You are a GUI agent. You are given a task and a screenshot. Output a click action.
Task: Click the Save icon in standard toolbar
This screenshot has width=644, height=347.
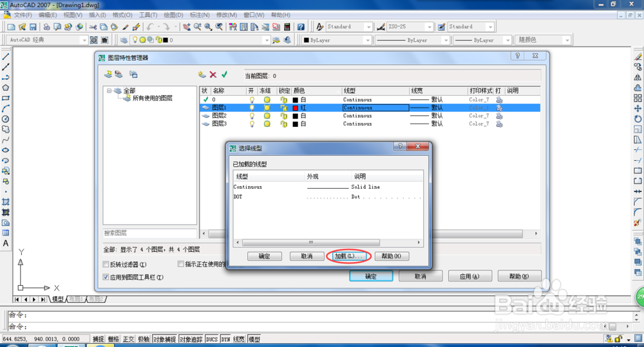pos(33,26)
